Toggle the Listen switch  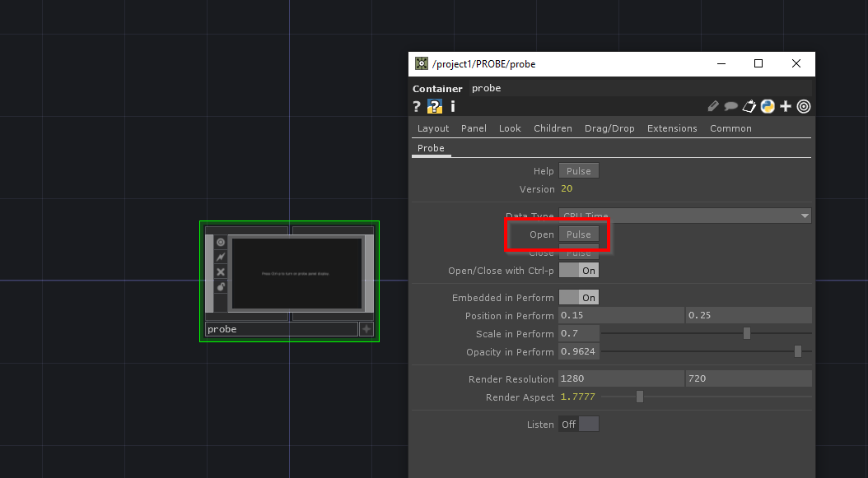[x=578, y=425]
